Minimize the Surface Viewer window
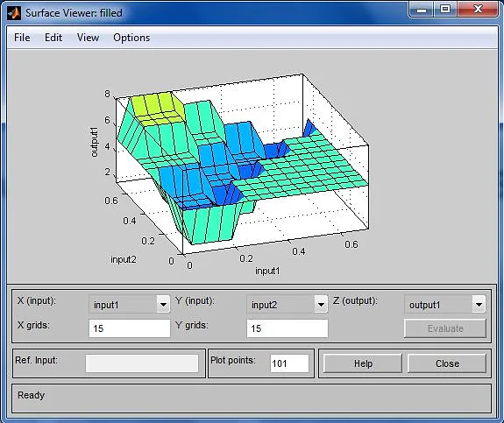Screen dimensions: 504x423 pyautogui.click(x=422, y=10)
